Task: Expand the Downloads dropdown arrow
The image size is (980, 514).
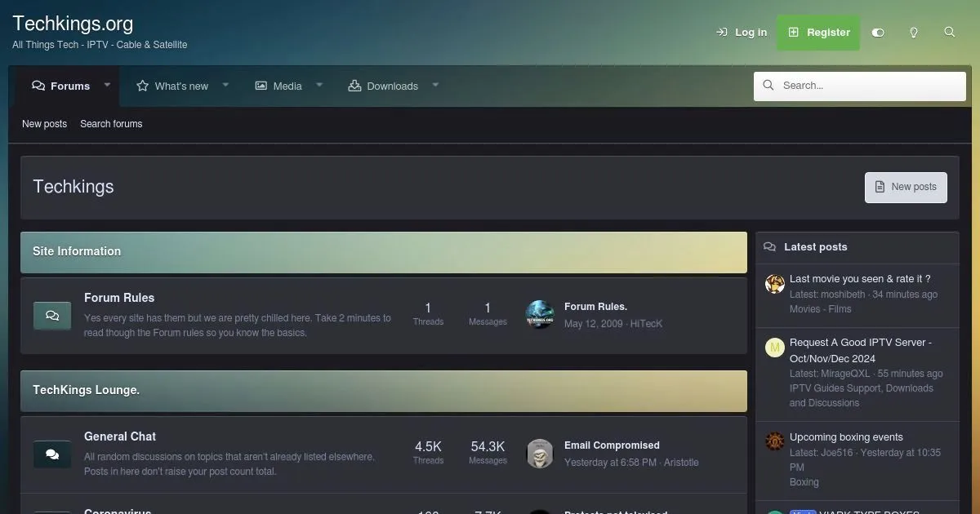Action: click(x=435, y=85)
